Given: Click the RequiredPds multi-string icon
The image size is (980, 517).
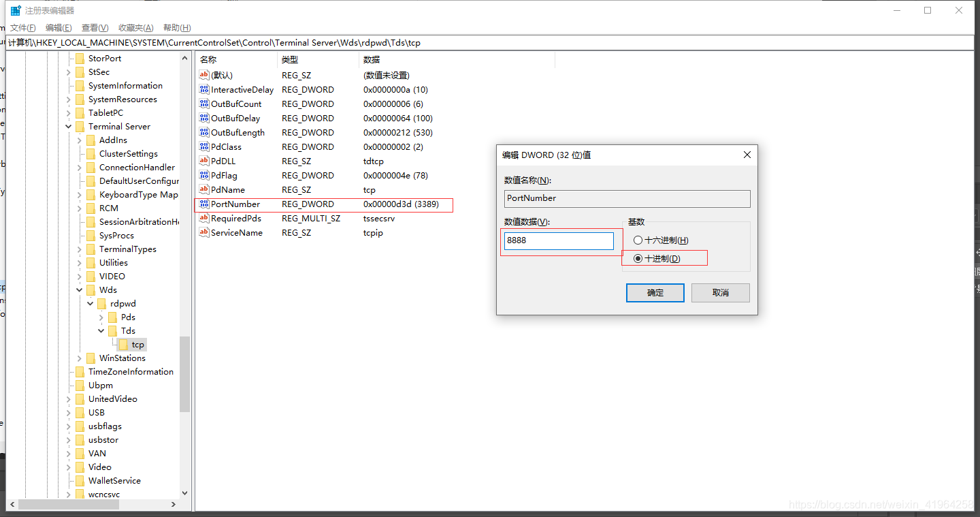Looking at the screenshot, I should coord(204,218).
